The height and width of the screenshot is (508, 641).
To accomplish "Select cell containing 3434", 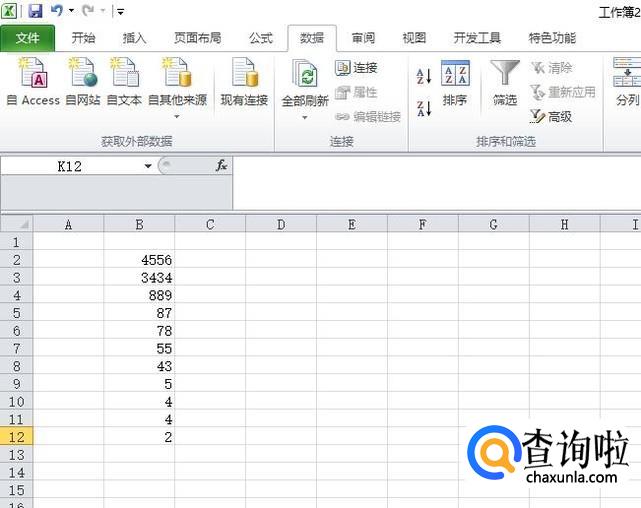I will (139, 277).
